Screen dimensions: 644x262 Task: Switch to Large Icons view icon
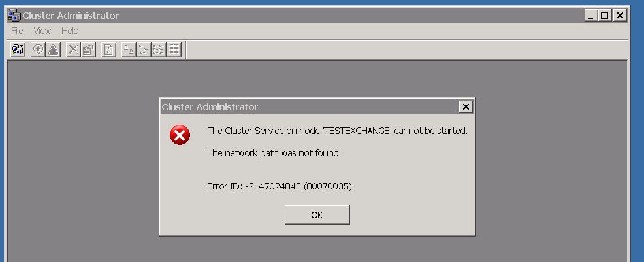[x=129, y=50]
